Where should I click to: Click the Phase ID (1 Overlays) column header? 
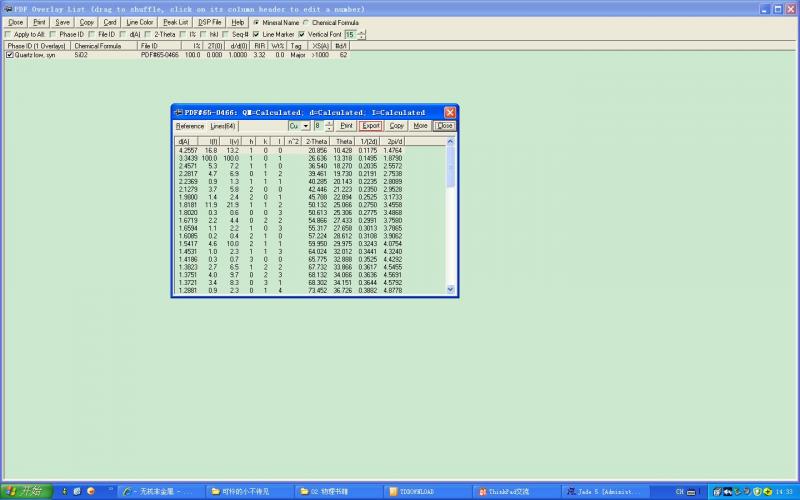point(37,46)
